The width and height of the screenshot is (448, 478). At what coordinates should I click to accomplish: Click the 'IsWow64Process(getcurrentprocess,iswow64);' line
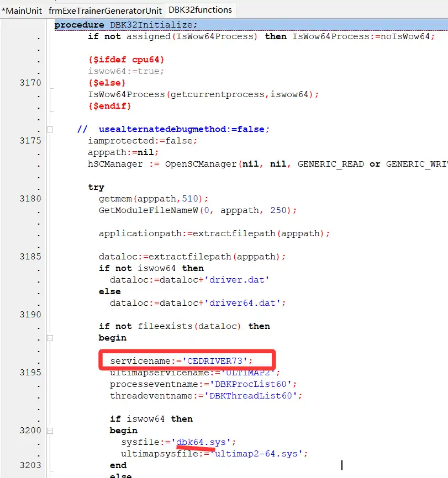point(203,94)
